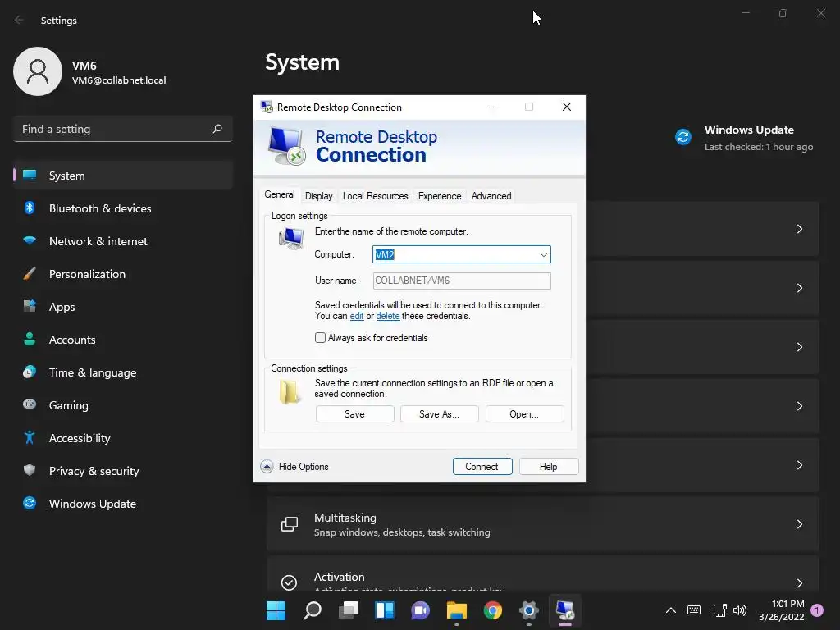Click the delete credentials link
The width and height of the screenshot is (840, 630).
(388, 316)
